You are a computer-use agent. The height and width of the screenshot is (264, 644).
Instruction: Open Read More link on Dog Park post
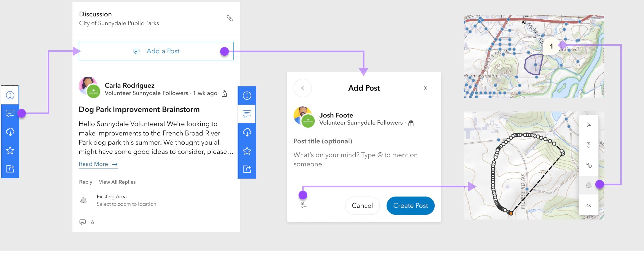[98, 164]
